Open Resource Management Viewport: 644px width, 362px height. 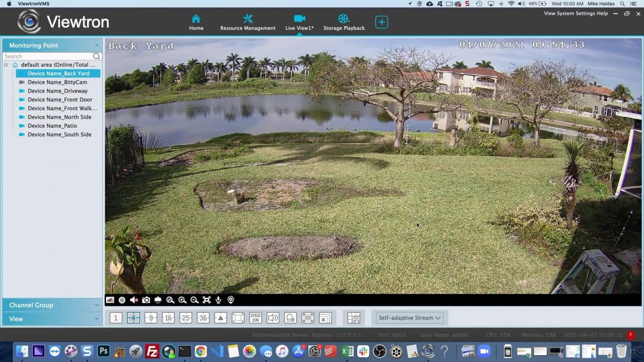pyautogui.click(x=248, y=21)
